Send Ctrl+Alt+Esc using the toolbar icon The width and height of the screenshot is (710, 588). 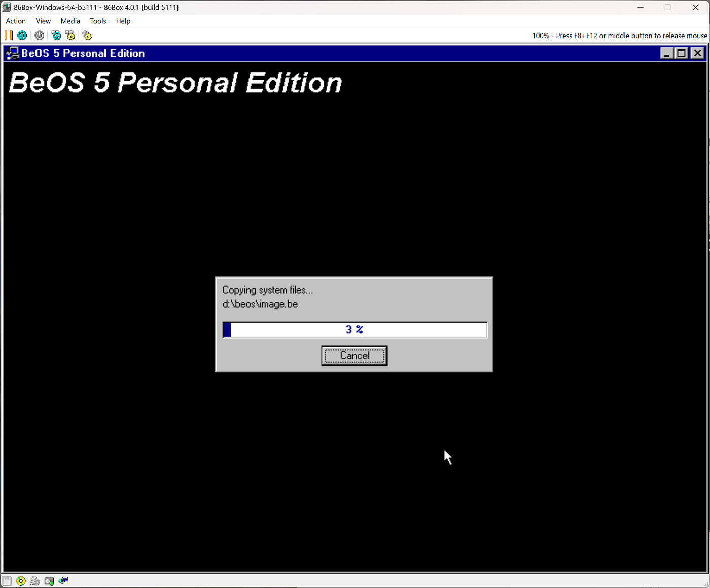(70, 35)
